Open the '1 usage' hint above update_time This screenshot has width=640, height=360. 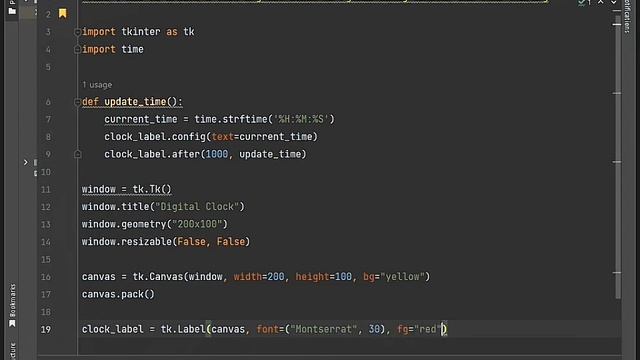97,85
